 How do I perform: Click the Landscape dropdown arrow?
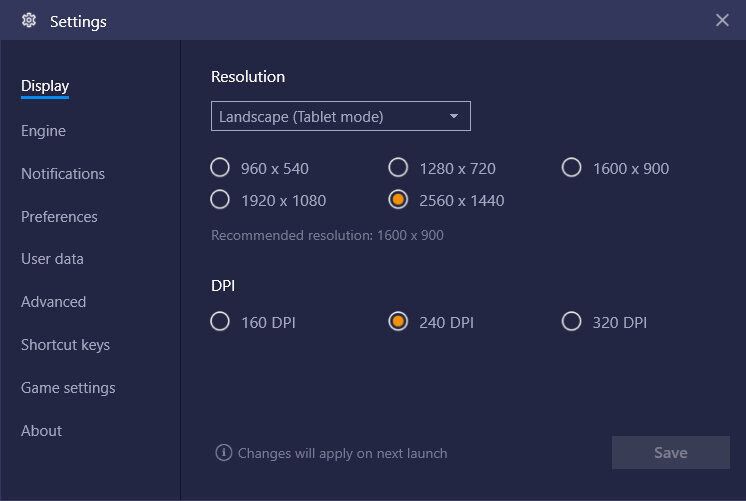click(x=454, y=116)
